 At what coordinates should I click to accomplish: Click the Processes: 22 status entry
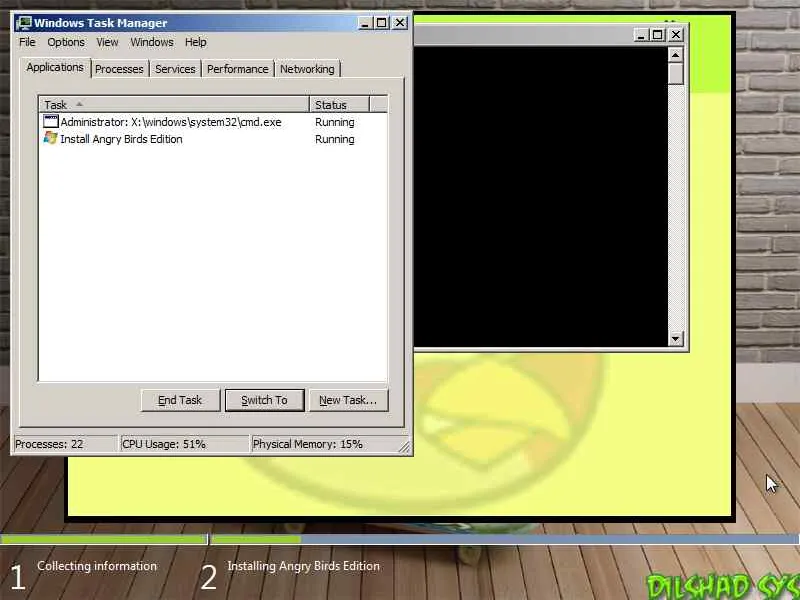pyautogui.click(x=65, y=444)
